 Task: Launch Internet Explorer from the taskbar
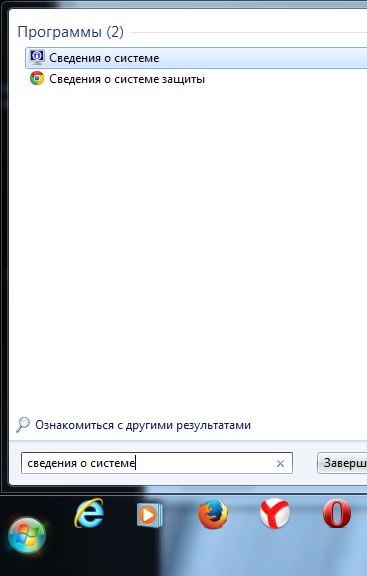click(89, 513)
